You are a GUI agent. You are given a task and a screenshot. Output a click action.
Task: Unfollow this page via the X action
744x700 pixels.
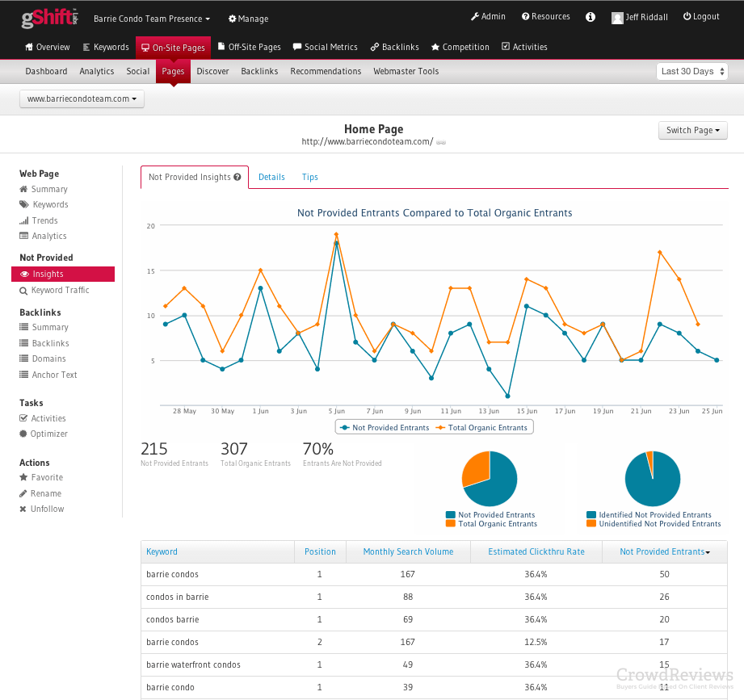pos(46,509)
